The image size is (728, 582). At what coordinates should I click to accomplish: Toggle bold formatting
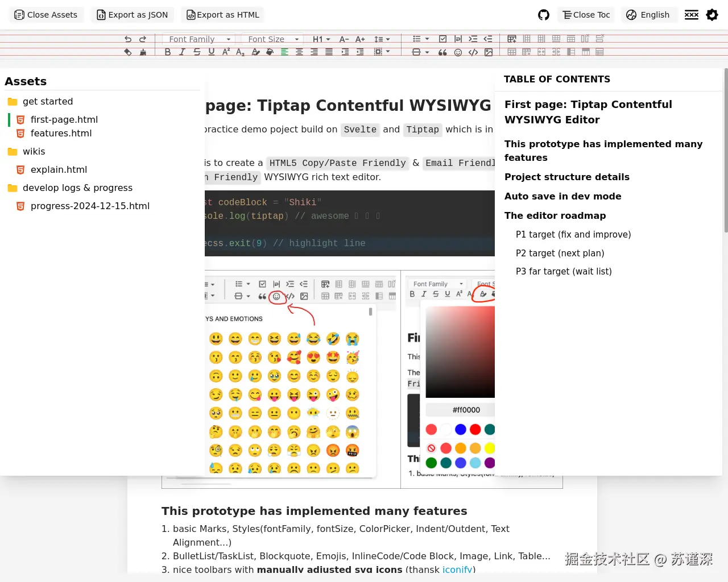pos(168,52)
